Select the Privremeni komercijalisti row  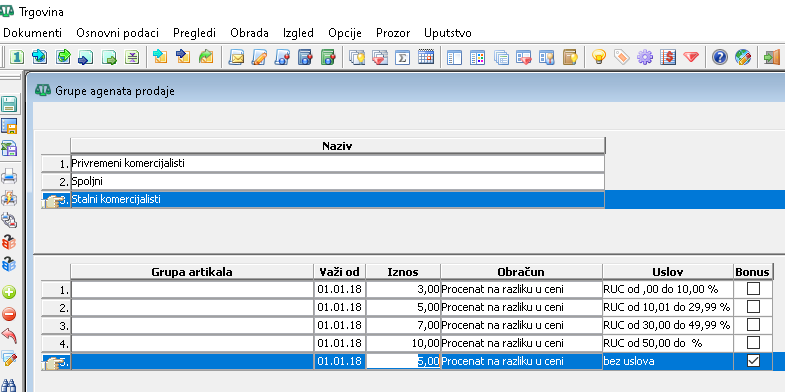click(x=337, y=163)
